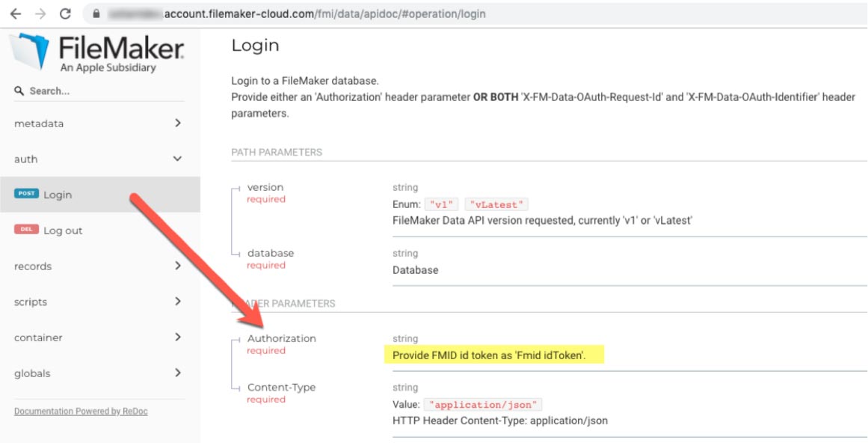Screen dimensions: 868x443
Task: Collapse the auth section chevron
Action: (178, 159)
